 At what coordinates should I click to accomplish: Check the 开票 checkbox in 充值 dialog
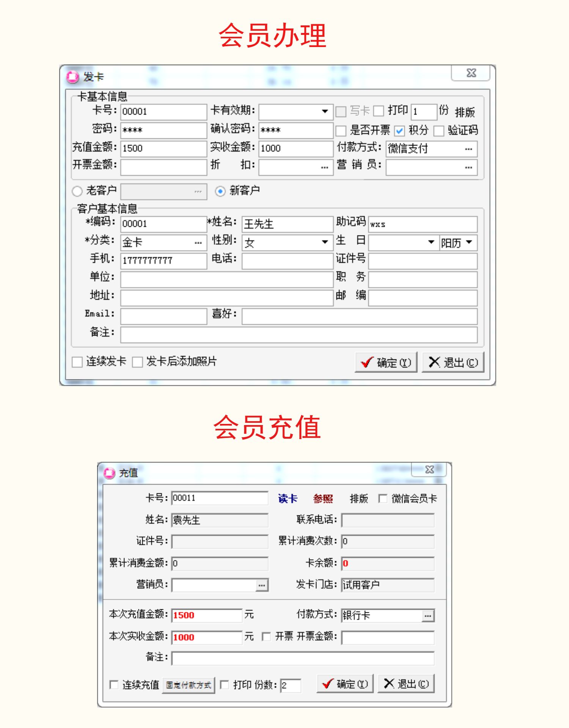pyautogui.click(x=266, y=636)
